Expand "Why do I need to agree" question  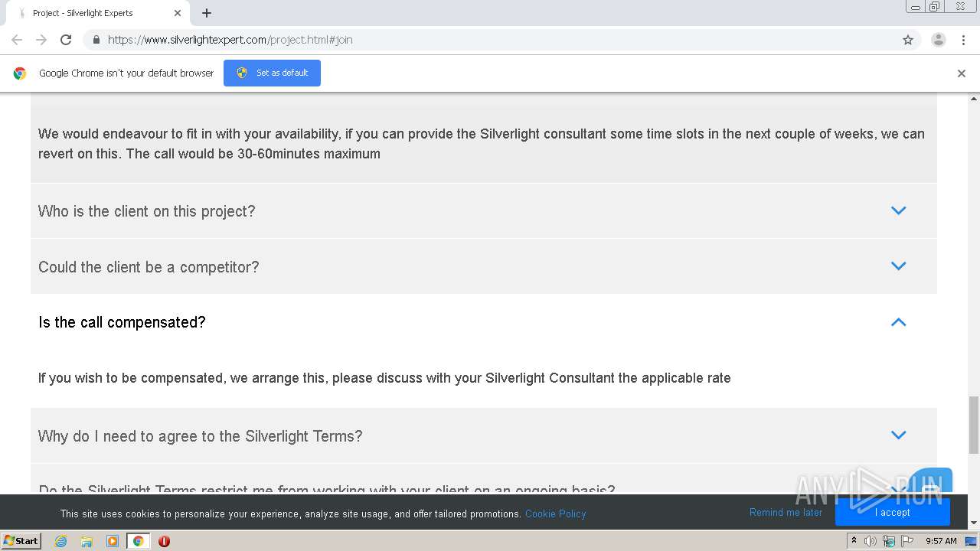click(x=898, y=435)
